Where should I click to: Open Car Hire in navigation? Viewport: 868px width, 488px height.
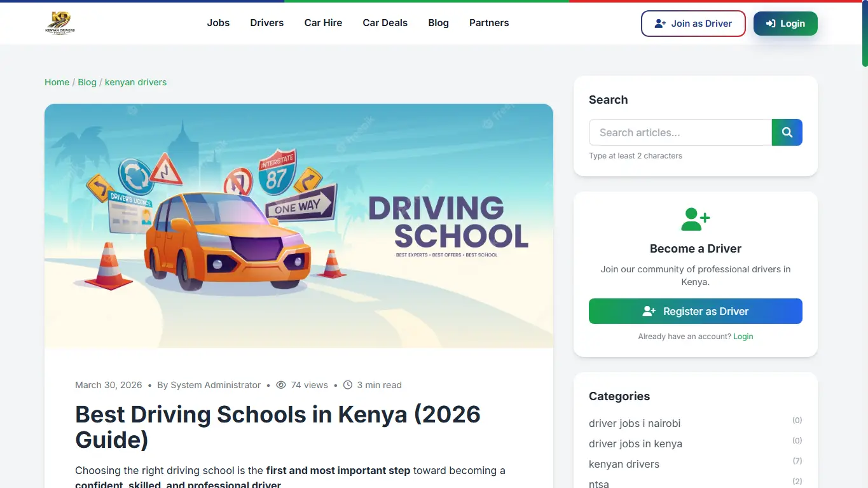tap(323, 23)
